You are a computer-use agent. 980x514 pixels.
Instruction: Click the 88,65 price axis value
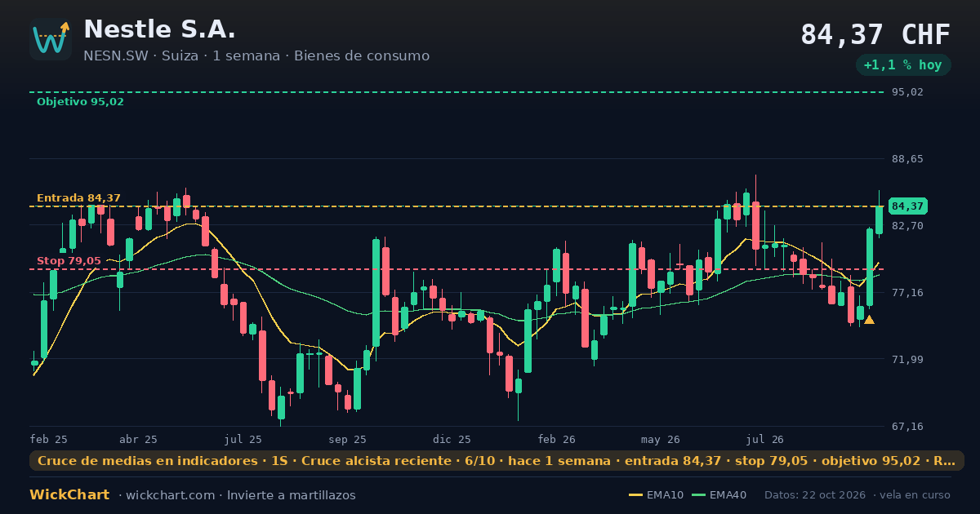tap(907, 159)
